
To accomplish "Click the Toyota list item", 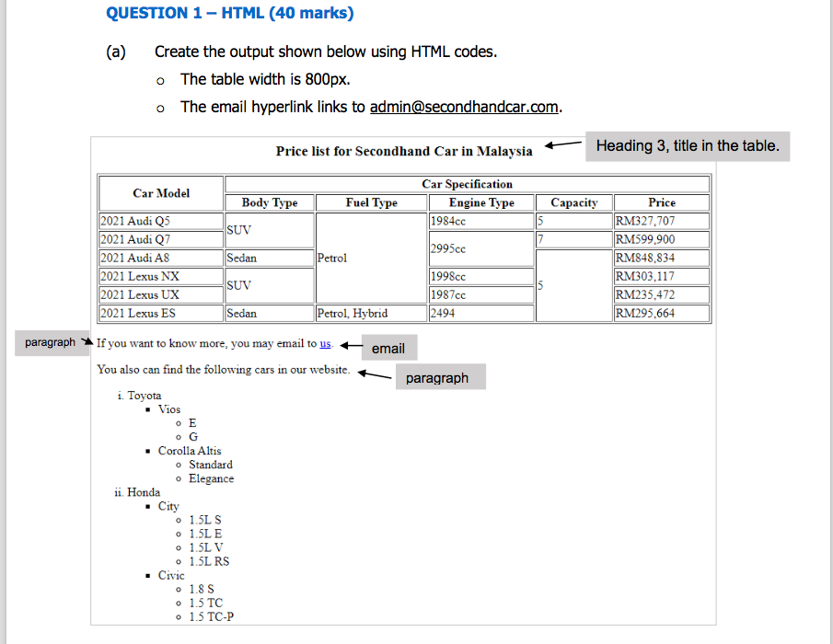I will 145,396.
